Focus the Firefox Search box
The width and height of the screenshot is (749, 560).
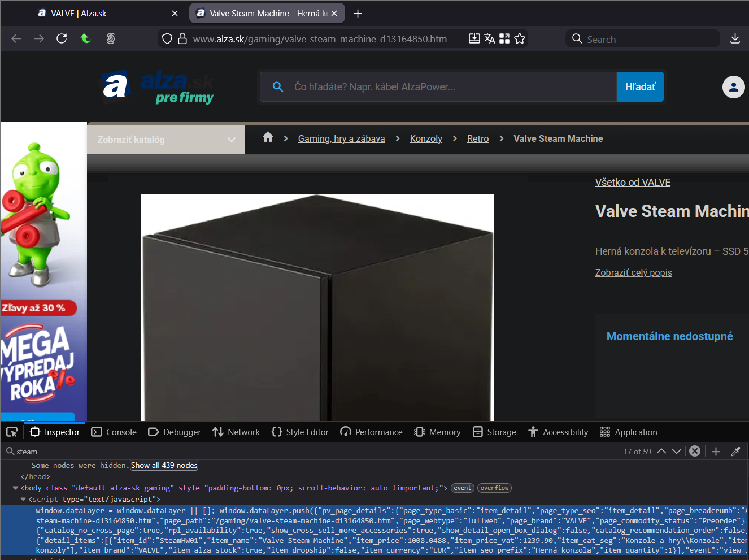(x=643, y=39)
